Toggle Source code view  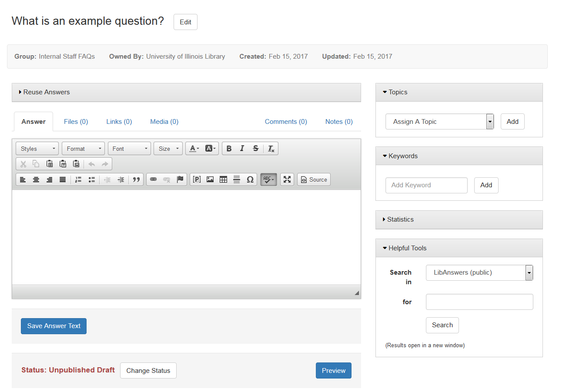pyautogui.click(x=314, y=179)
